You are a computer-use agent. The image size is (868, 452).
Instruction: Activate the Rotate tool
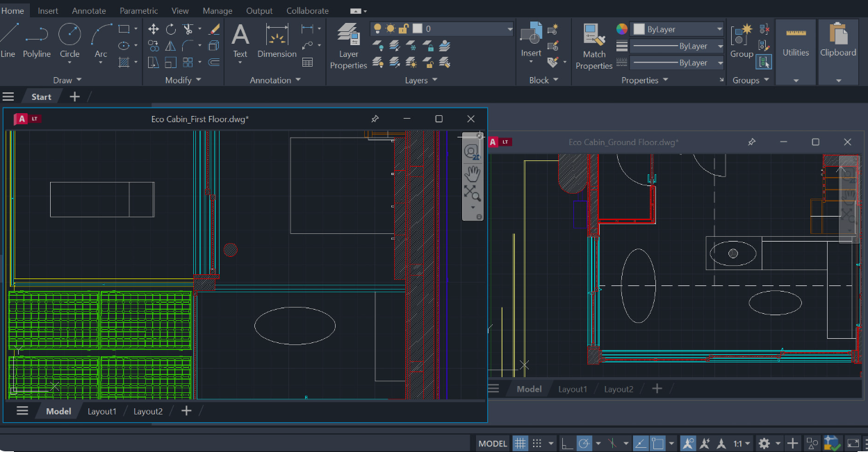coord(171,29)
